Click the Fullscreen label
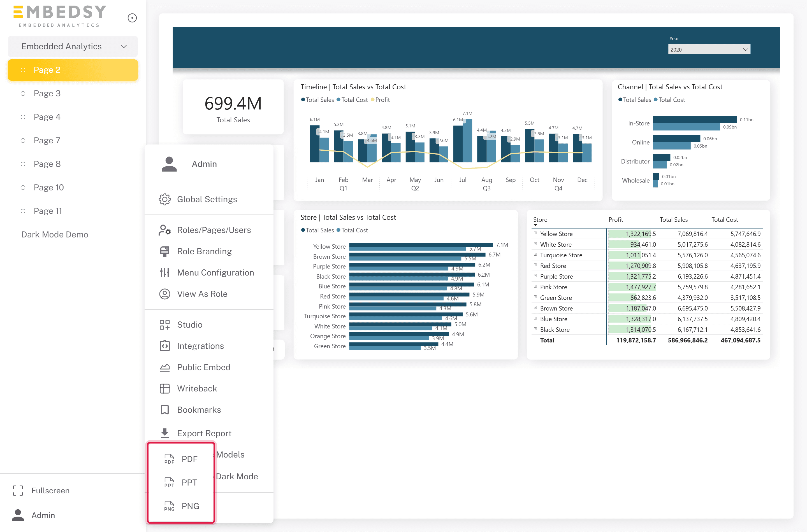The width and height of the screenshot is (807, 532). pos(51,491)
